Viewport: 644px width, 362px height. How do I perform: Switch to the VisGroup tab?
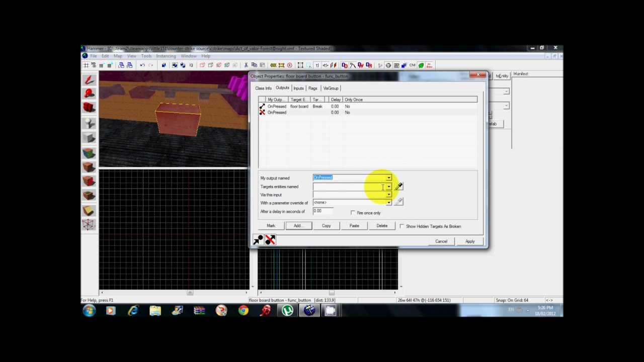[x=331, y=88]
